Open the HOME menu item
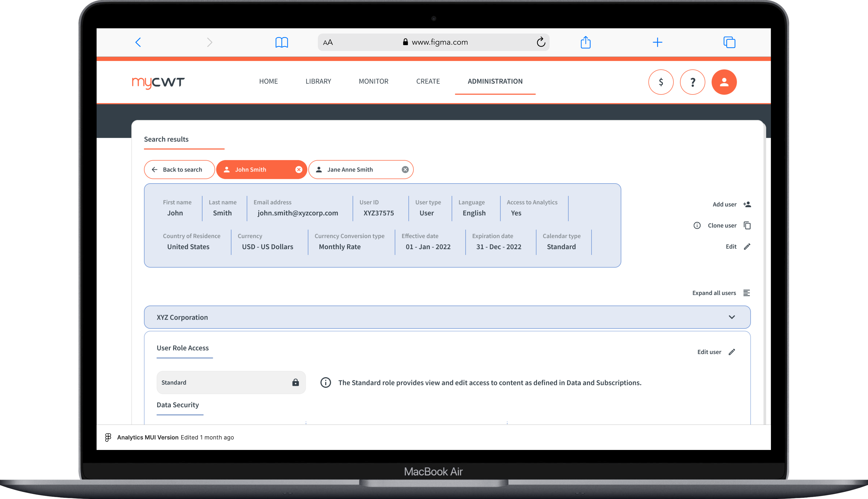The width and height of the screenshot is (868, 499). (x=268, y=81)
